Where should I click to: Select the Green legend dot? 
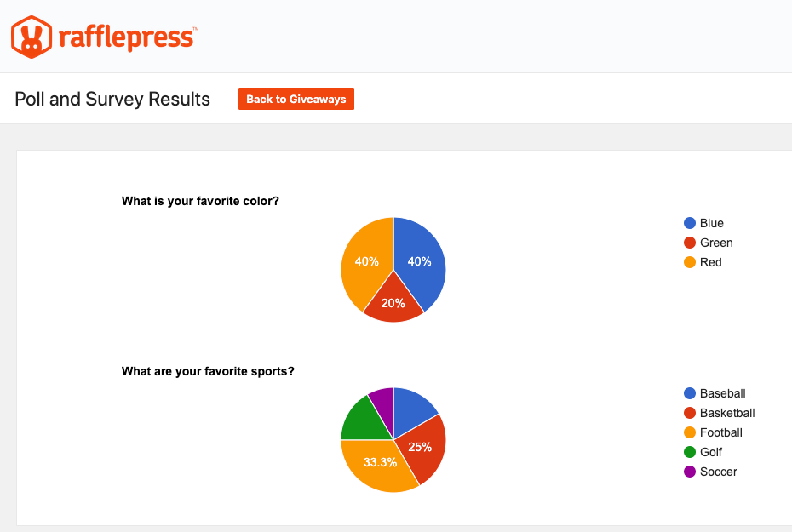tap(690, 243)
